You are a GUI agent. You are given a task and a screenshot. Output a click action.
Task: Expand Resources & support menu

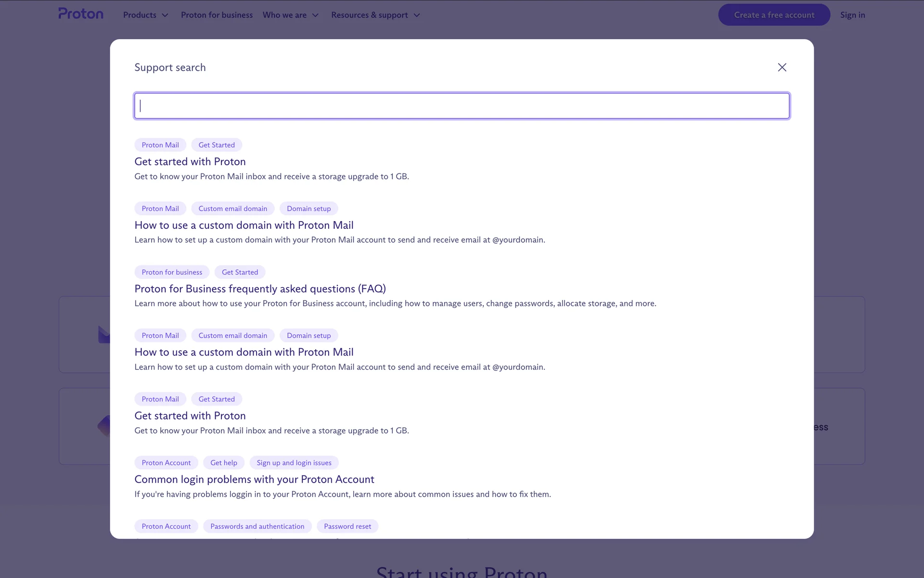375,15
